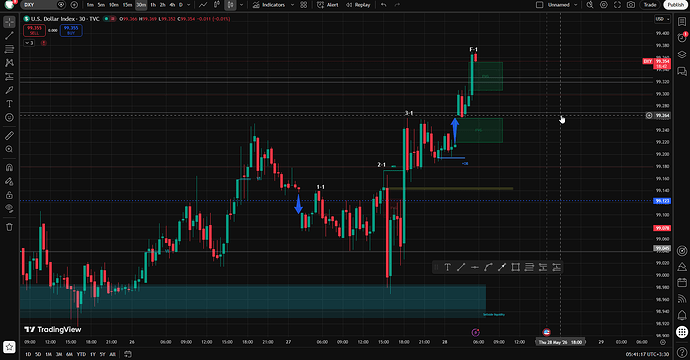Toggle the indicator visibility pill near TVC
This screenshot has height=360, width=690.
point(110,19)
